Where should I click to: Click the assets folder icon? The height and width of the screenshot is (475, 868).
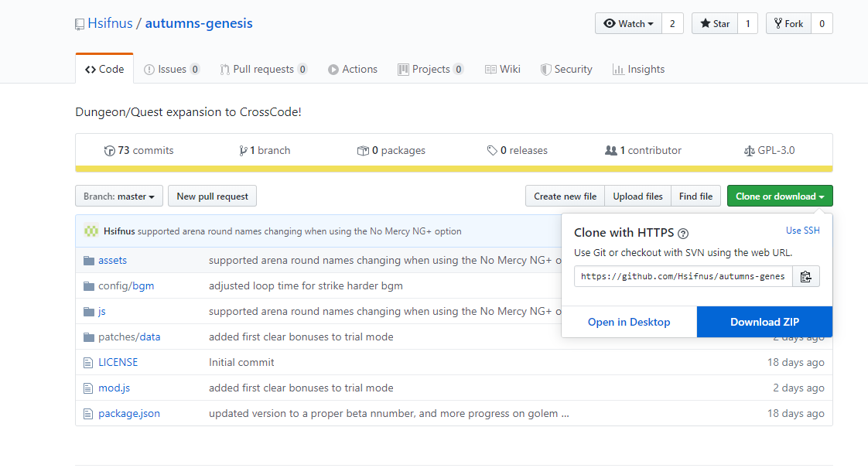[89, 261]
